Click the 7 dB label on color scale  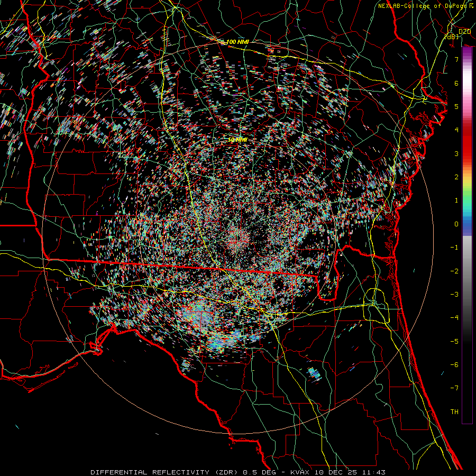pyautogui.click(x=456, y=59)
